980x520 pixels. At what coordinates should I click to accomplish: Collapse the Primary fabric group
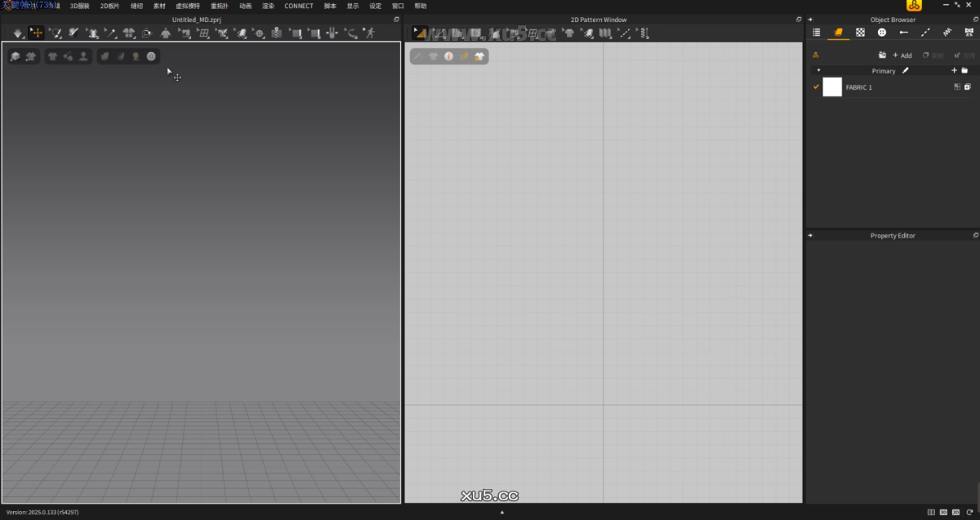point(818,70)
